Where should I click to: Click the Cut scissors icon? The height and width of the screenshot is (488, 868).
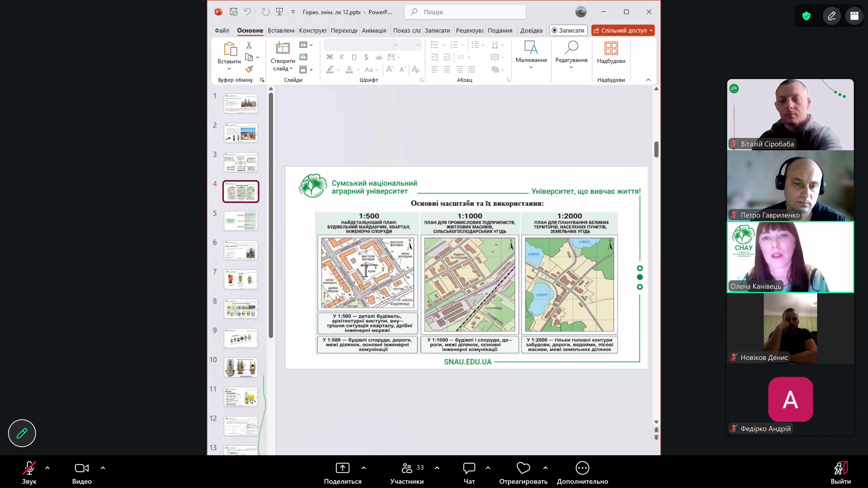pos(249,45)
